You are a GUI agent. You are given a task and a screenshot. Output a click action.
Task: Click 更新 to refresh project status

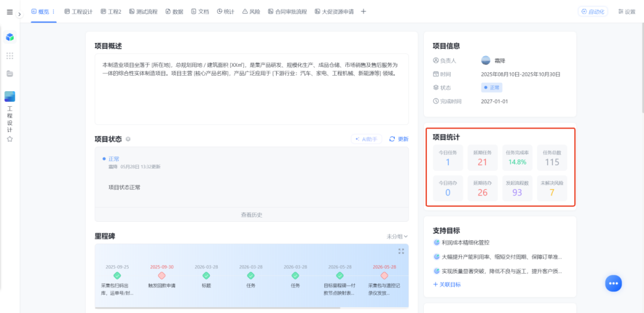click(398, 140)
